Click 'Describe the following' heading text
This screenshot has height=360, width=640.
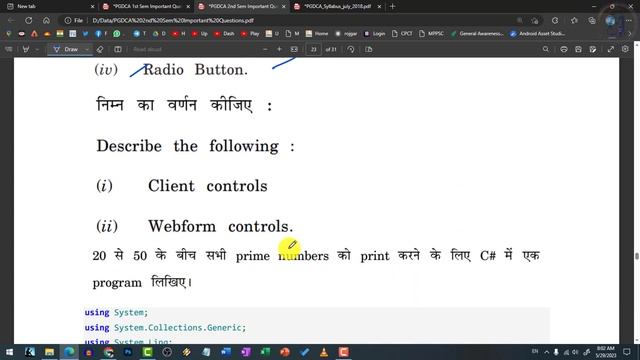[x=196, y=146]
